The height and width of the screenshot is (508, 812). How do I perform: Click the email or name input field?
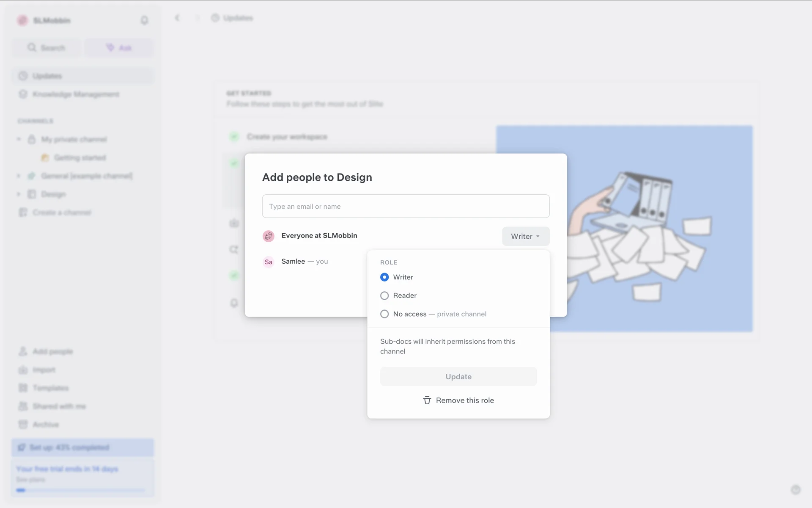(406, 207)
